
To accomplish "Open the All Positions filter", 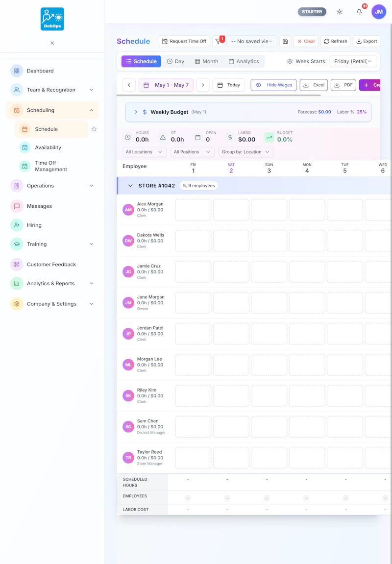I will coord(193,152).
